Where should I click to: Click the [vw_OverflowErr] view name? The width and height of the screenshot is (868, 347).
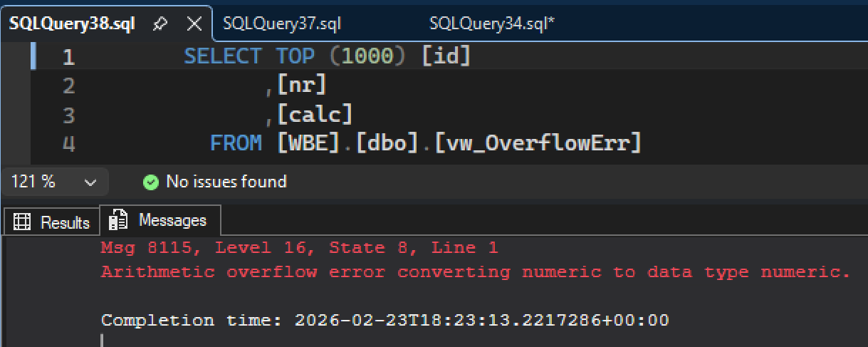(x=538, y=144)
